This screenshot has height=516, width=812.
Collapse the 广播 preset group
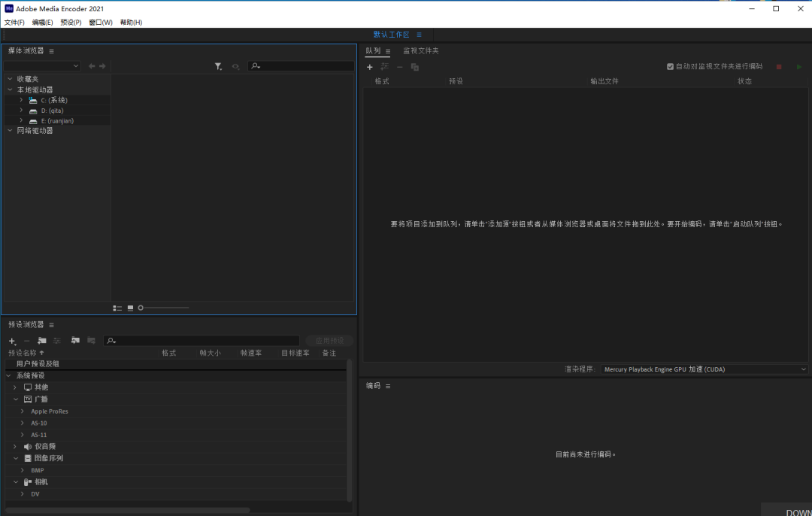point(16,399)
